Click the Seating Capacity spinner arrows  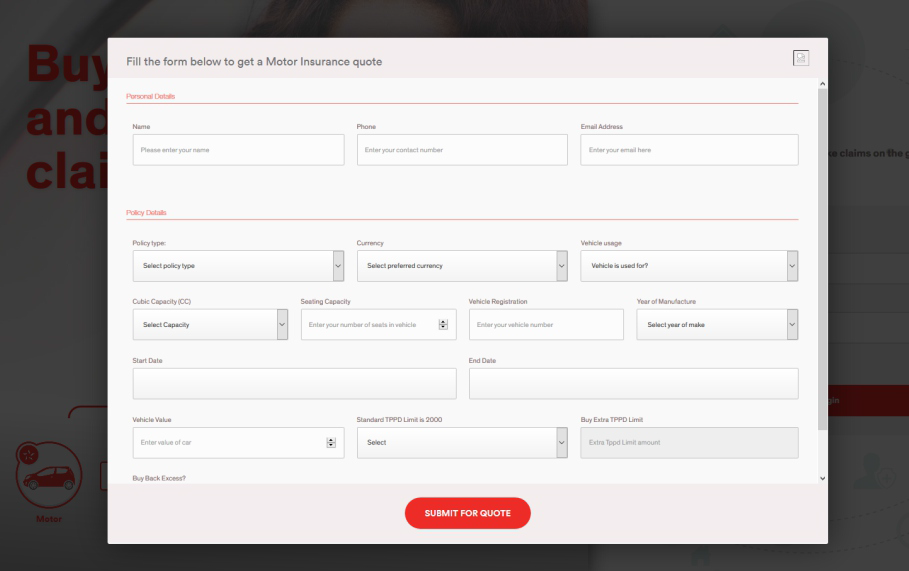pyautogui.click(x=443, y=324)
